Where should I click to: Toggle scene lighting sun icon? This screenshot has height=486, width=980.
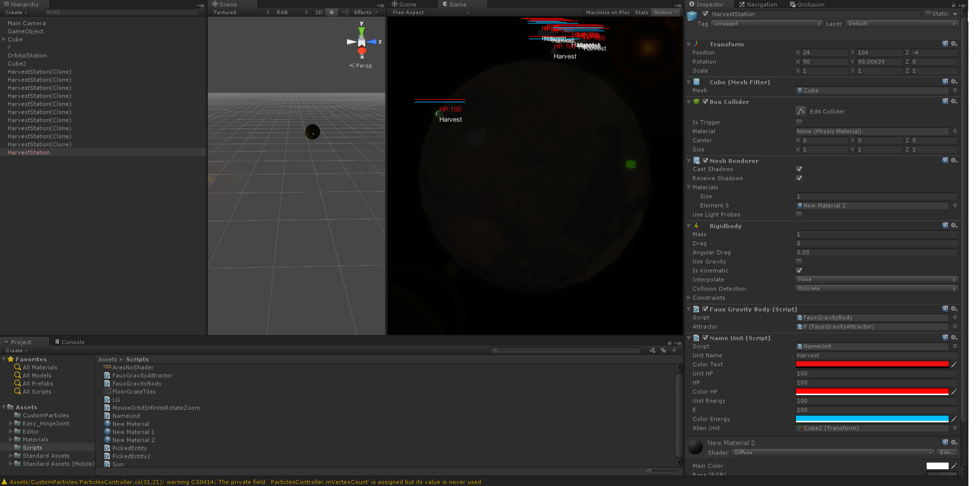click(331, 13)
